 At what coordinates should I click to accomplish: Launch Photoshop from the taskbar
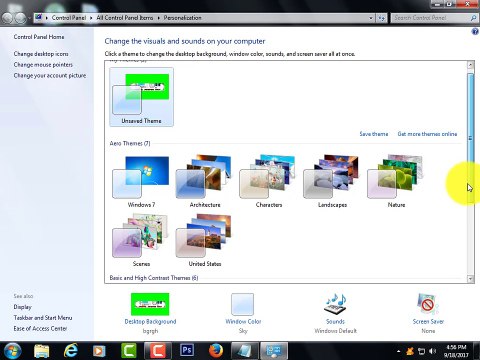coord(187,351)
